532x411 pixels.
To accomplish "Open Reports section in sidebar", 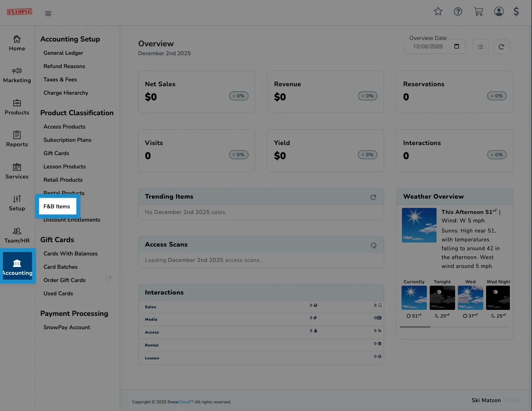I will point(17,139).
